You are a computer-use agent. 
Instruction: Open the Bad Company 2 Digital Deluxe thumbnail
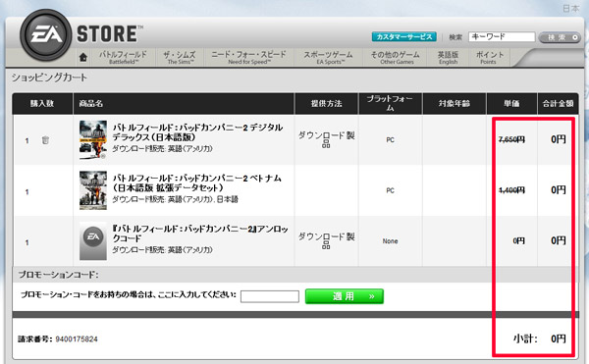(x=93, y=139)
